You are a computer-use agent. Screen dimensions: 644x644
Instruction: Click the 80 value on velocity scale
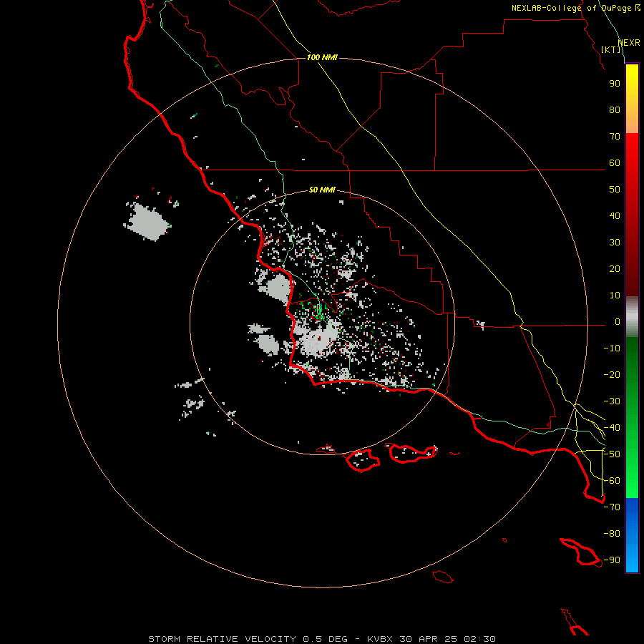(615, 109)
